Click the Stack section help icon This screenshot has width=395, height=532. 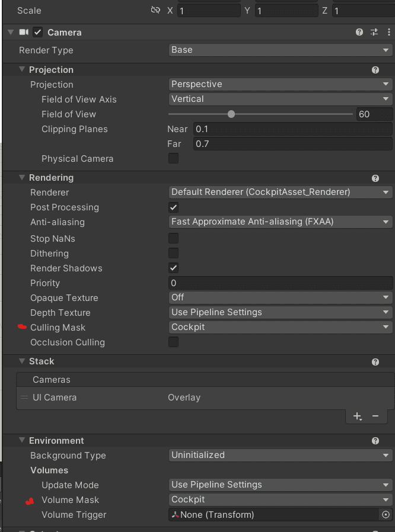coord(375,362)
